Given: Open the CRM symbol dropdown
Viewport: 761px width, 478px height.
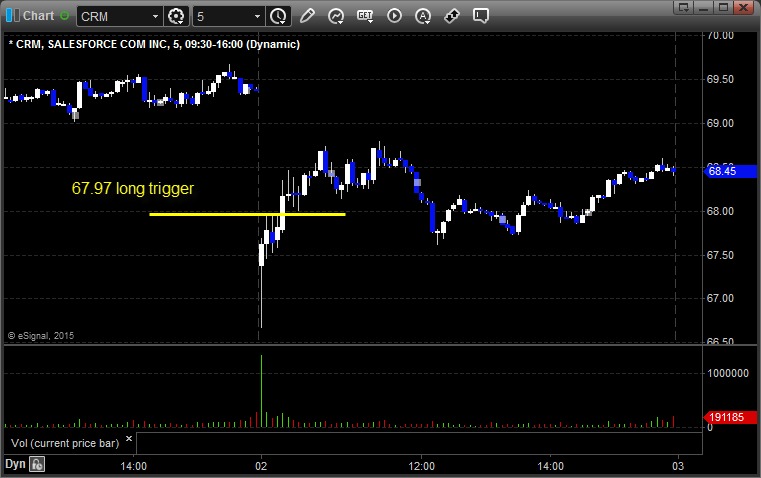Looking at the screenshot, I should 155,16.
